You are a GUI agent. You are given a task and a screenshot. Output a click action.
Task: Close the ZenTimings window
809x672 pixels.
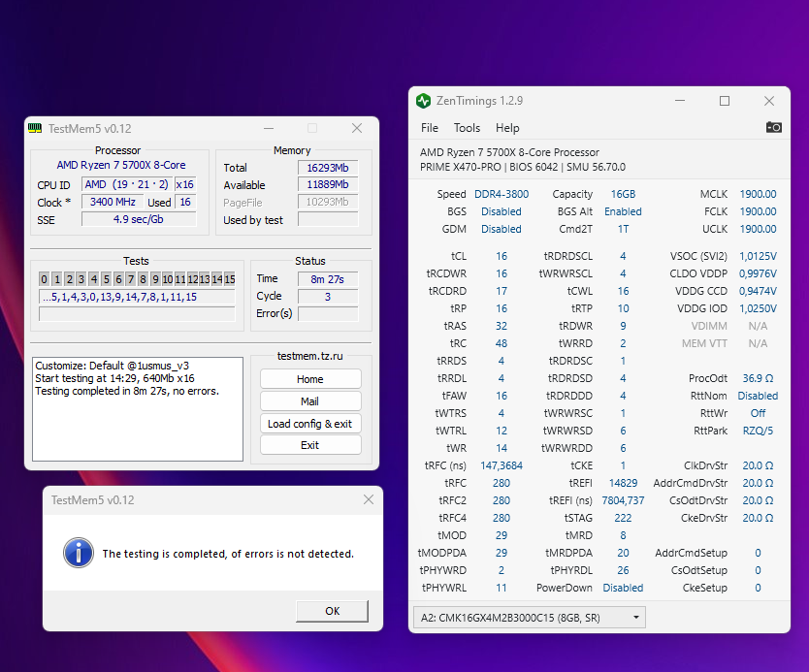pos(769,101)
